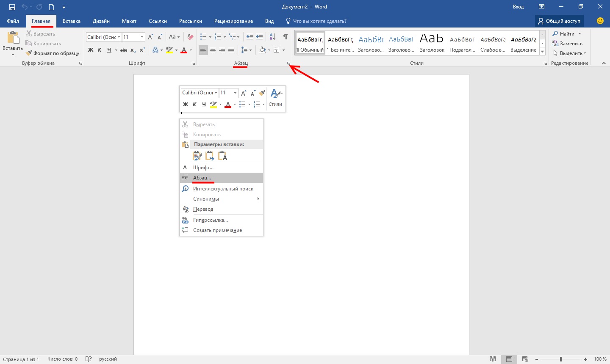Expand the styles gallery

coord(542,52)
